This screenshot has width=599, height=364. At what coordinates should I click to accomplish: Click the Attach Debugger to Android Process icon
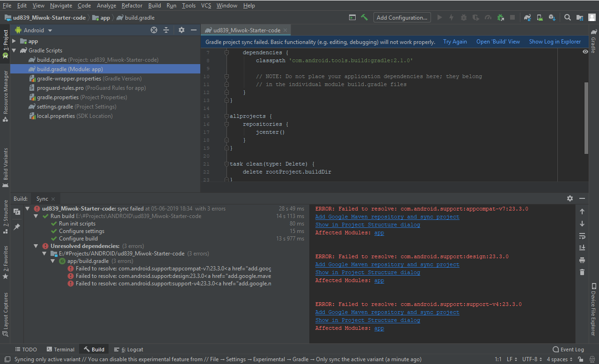[500, 17]
